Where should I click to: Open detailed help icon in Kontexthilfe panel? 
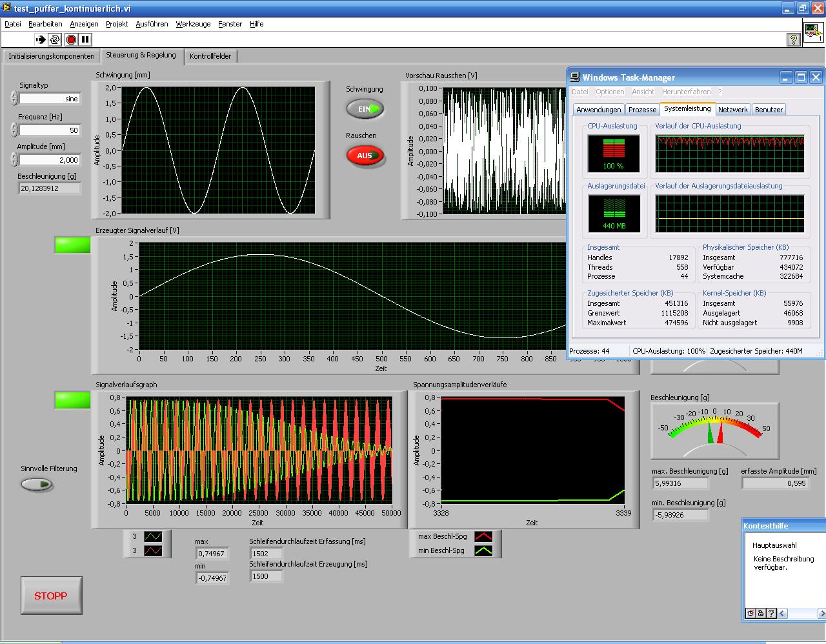(771, 613)
